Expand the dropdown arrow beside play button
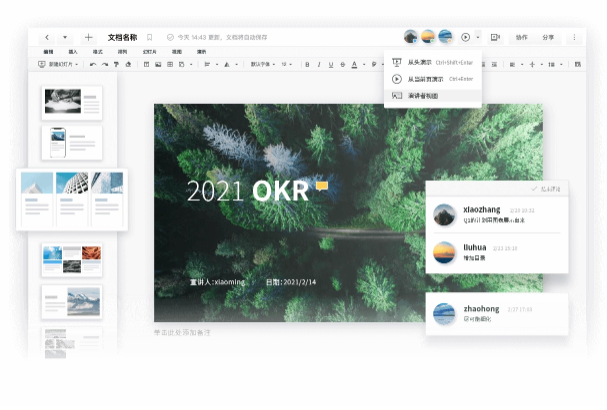Viewport: 607px width, 410px height. 478,37
